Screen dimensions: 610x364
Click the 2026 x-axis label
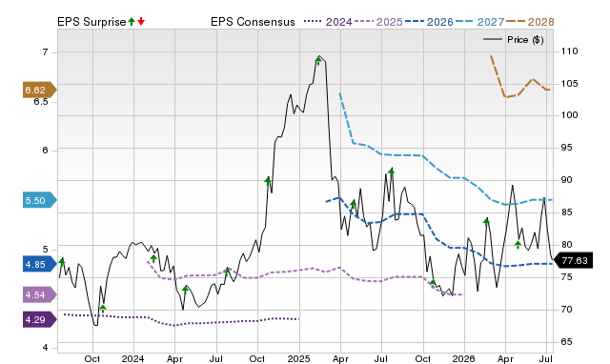point(464,358)
